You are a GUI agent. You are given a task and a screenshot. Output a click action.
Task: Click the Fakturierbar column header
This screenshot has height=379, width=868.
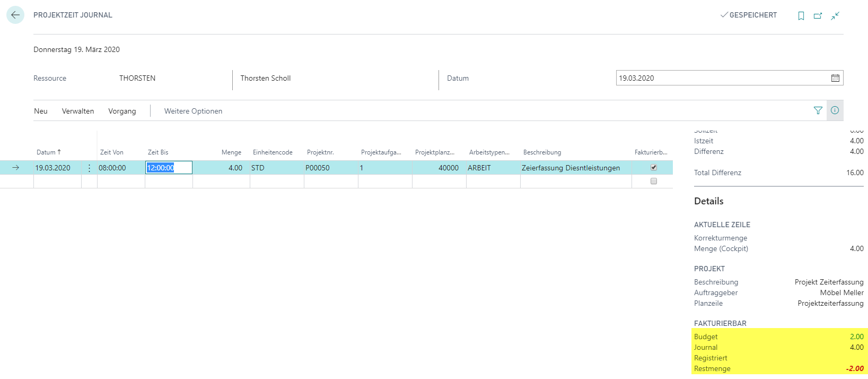tap(651, 152)
